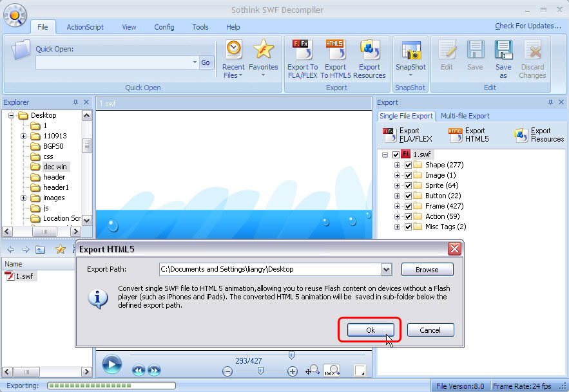Click the Save as icon
569x392 pixels.
coord(503,59)
